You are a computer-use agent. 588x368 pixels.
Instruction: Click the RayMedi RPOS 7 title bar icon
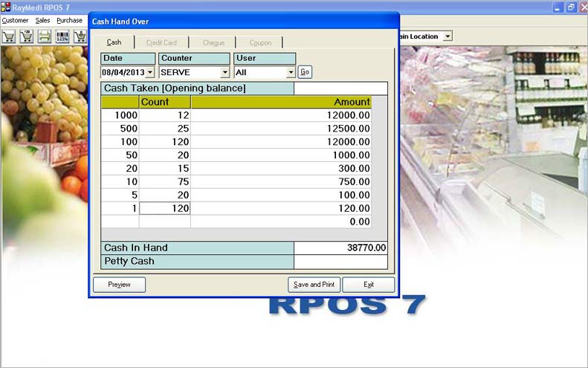click(6, 7)
